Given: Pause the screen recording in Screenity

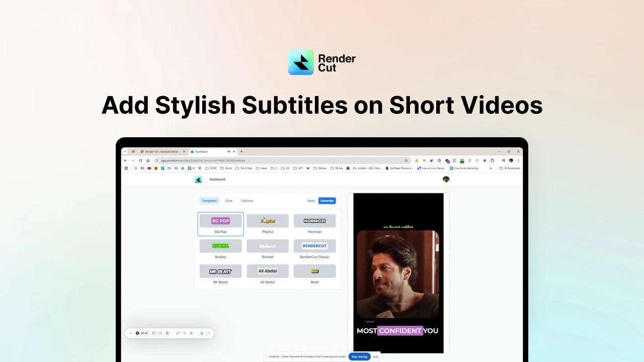Looking at the screenshot, I should pyautogui.click(x=160, y=333).
